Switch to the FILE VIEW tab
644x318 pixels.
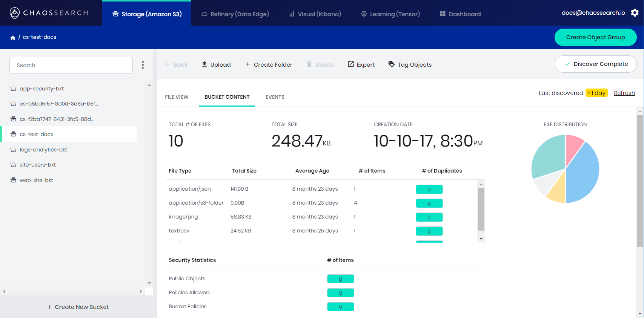tap(177, 97)
